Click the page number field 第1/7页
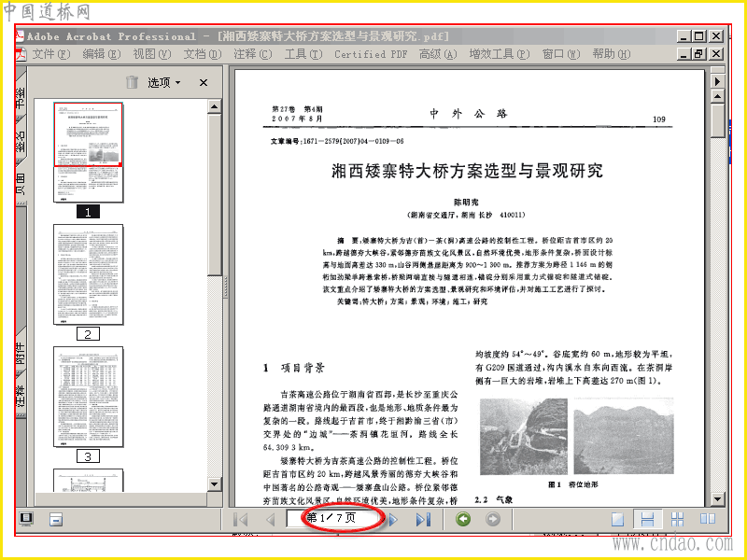 (x=332, y=518)
